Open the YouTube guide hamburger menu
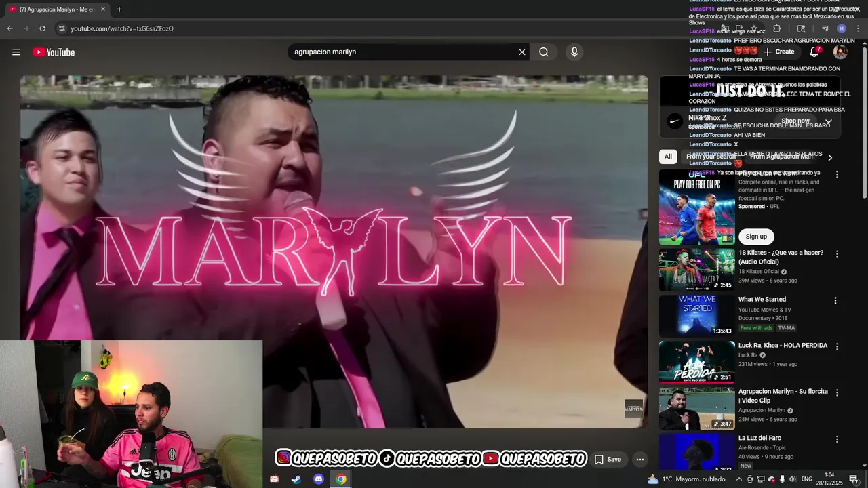 pyautogui.click(x=16, y=52)
